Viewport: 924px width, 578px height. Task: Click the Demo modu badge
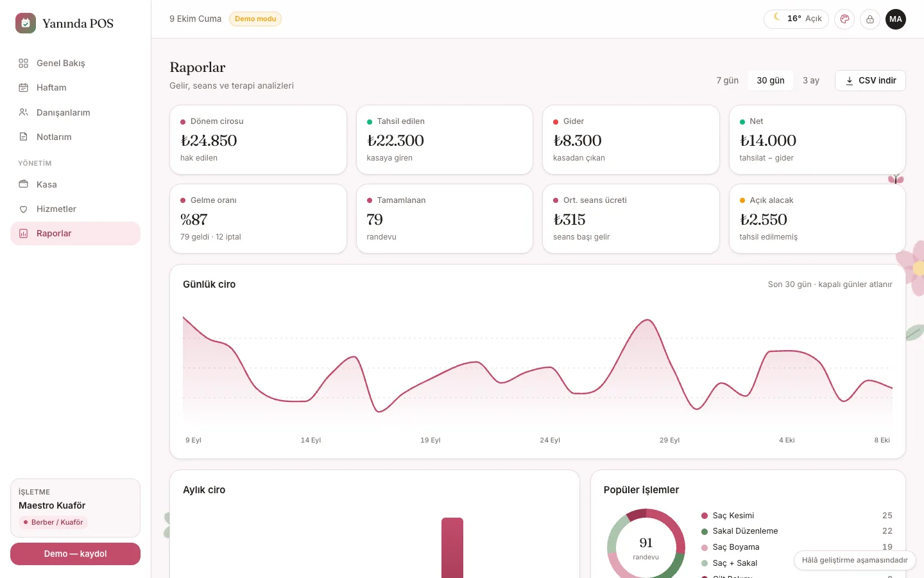255,19
